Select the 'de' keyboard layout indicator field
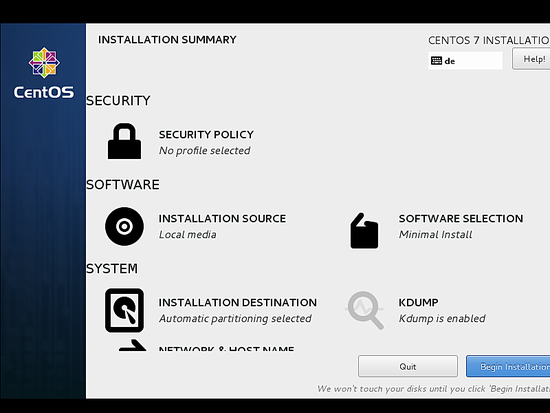The height and width of the screenshot is (413, 550). [465, 61]
